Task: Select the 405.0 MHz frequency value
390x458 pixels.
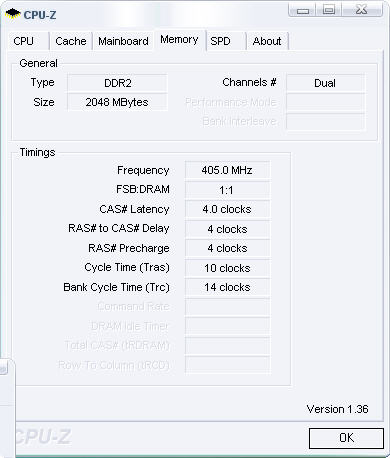Action: click(227, 170)
